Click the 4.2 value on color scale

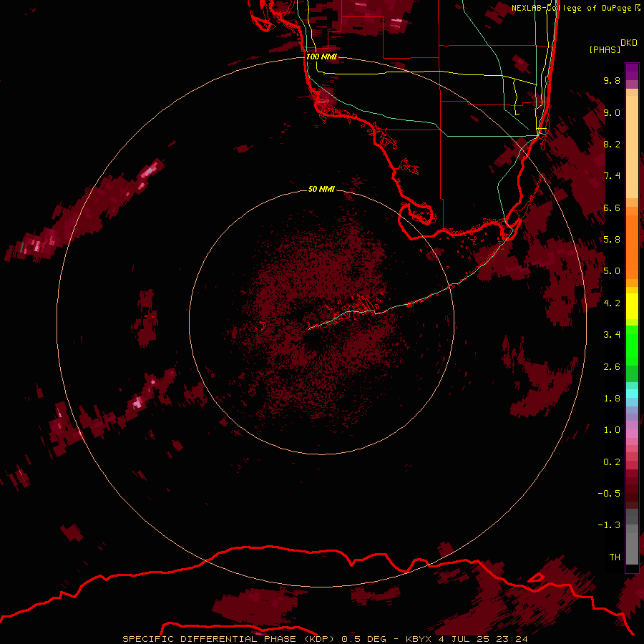612,303
